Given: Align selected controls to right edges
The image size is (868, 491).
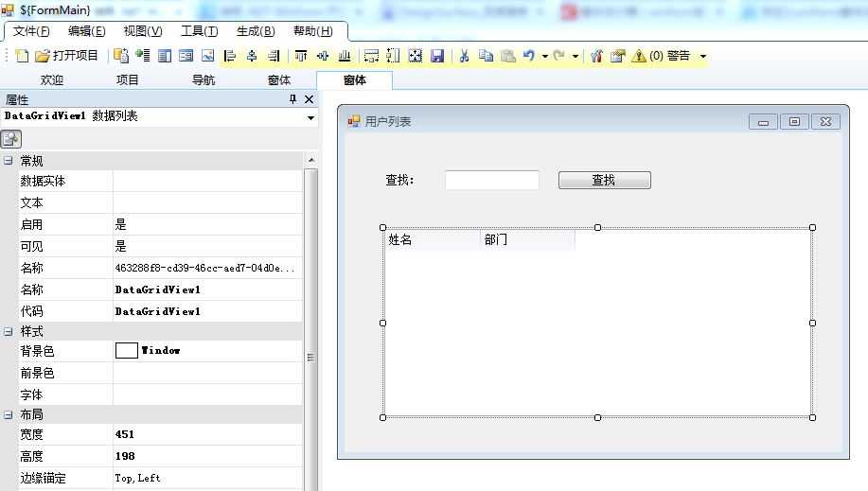Looking at the screenshot, I should tap(274, 56).
